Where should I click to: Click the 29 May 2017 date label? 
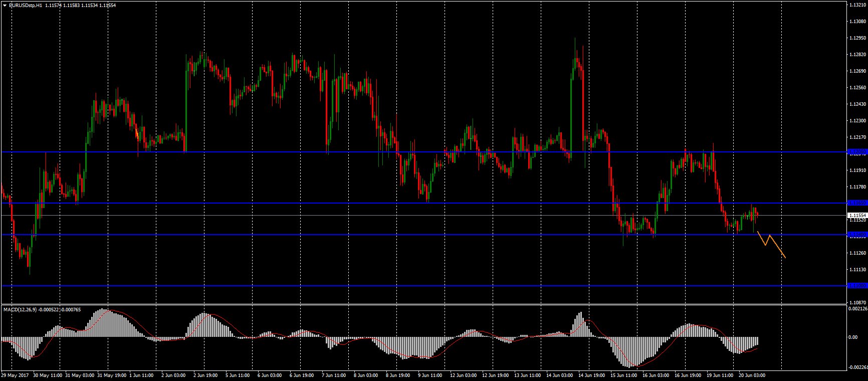pos(15,375)
